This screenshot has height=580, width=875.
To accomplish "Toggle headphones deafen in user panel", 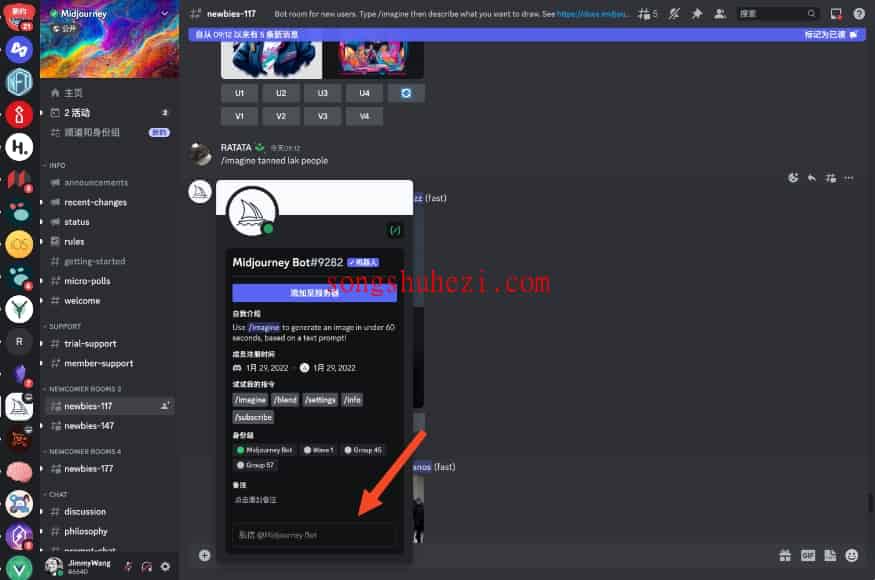I will pyautogui.click(x=147, y=567).
